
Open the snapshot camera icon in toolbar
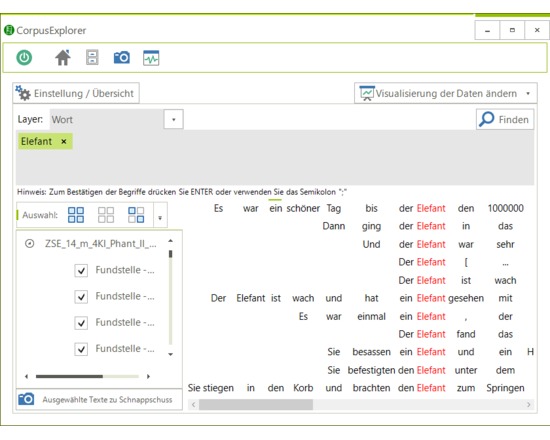122,57
